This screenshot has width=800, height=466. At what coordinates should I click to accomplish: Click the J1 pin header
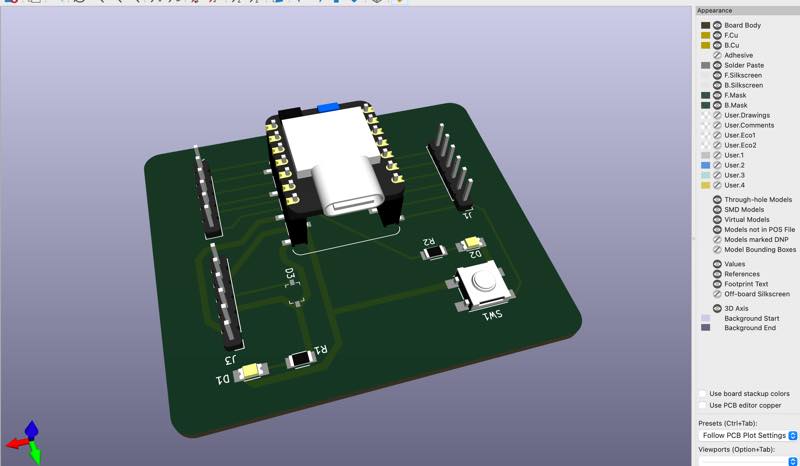(452, 166)
